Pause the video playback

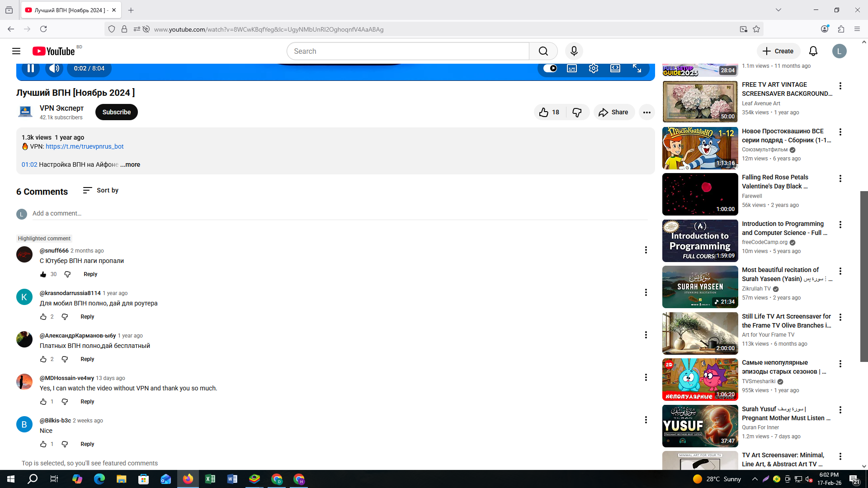(x=31, y=68)
